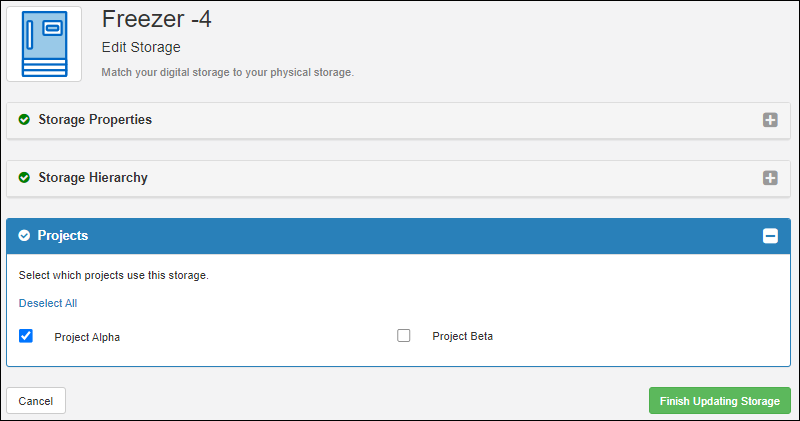Click Finish Updating Storage button
Image resolution: width=800 pixels, height=421 pixels.
[x=719, y=401]
